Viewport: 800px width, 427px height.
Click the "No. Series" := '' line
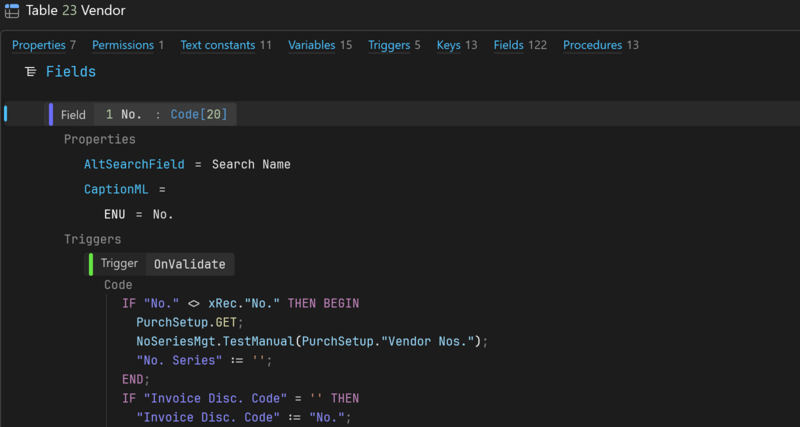coord(205,360)
